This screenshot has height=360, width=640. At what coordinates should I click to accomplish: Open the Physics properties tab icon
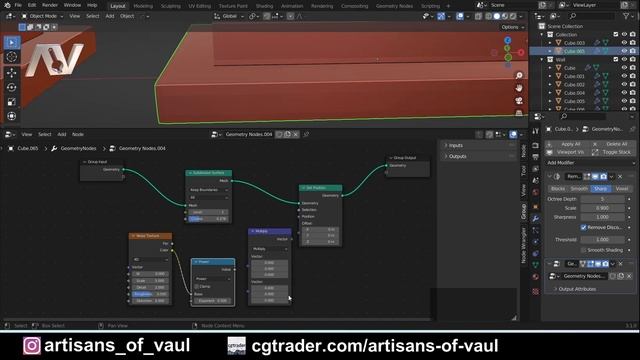(536, 242)
